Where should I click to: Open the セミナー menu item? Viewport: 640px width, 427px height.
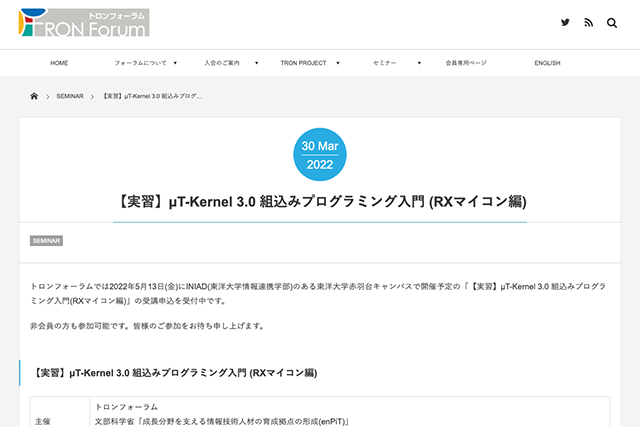384,63
